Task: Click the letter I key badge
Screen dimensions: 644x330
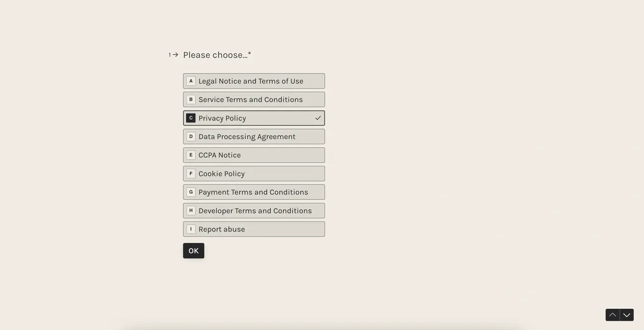Action: [x=191, y=229]
